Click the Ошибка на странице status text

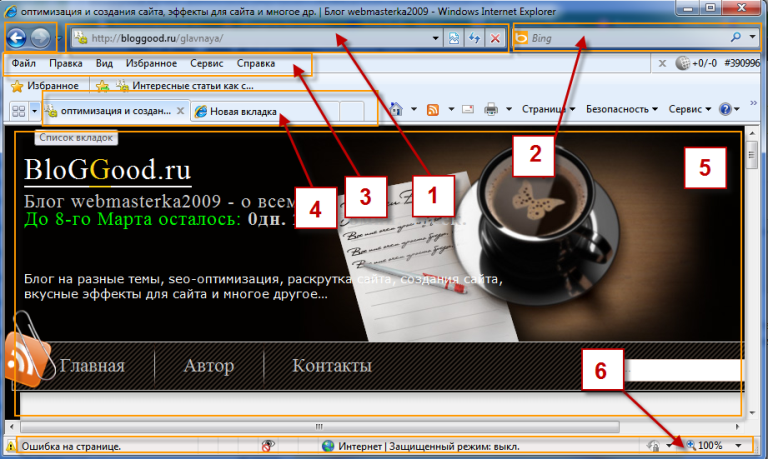tap(71, 446)
